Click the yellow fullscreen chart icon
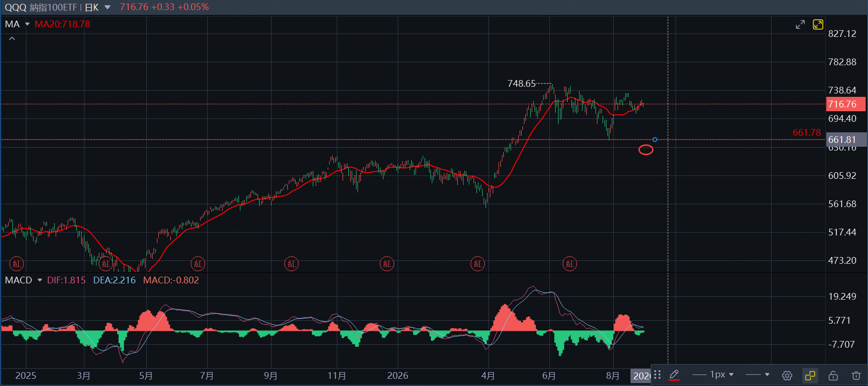The image size is (868, 386). tap(818, 24)
